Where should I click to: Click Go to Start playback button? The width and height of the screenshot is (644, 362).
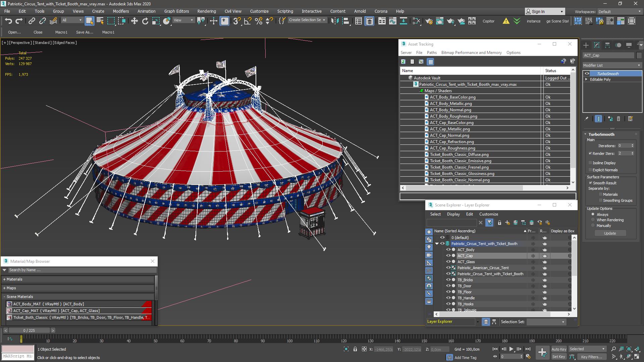(495, 349)
